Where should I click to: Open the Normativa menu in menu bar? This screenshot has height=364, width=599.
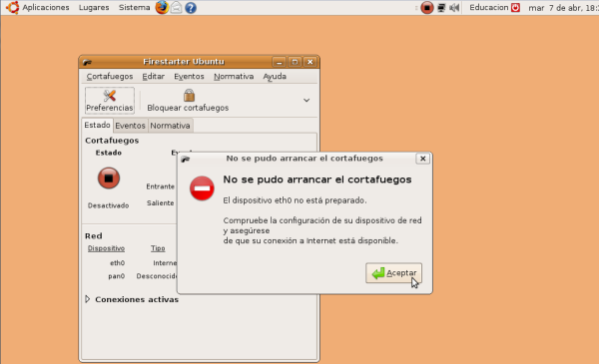coord(234,77)
